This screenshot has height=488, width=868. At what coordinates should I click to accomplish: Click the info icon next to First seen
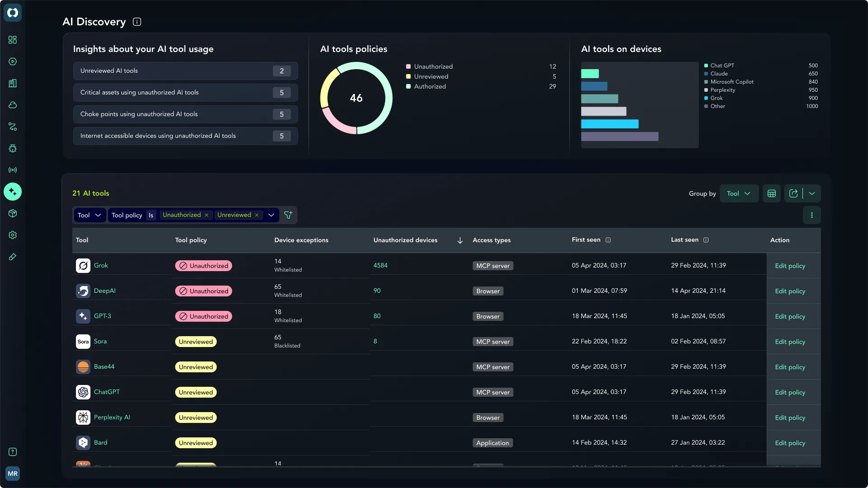pos(608,240)
